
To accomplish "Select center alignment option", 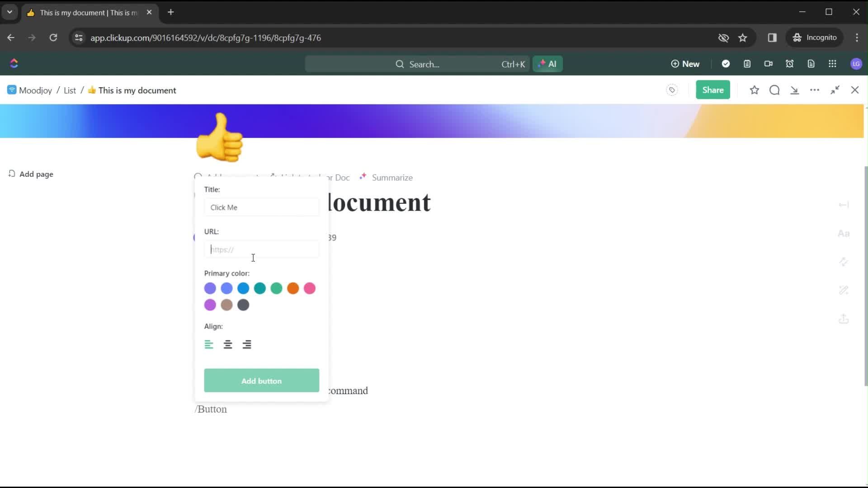I will (228, 344).
